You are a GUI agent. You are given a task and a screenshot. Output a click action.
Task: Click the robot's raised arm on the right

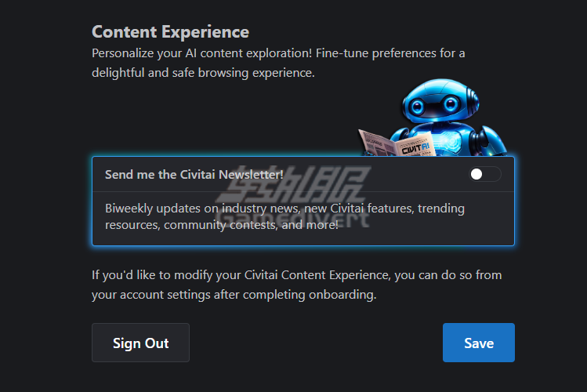(x=491, y=143)
